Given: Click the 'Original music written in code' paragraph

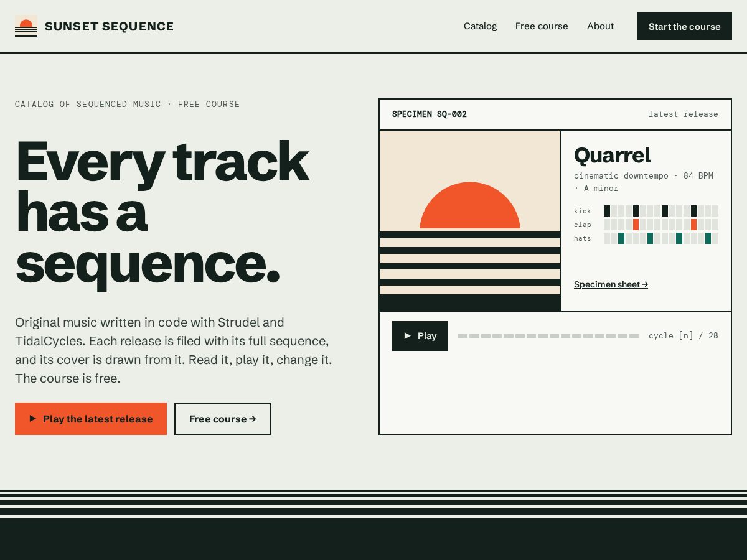Looking at the screenshot, I should coord(174,350).
